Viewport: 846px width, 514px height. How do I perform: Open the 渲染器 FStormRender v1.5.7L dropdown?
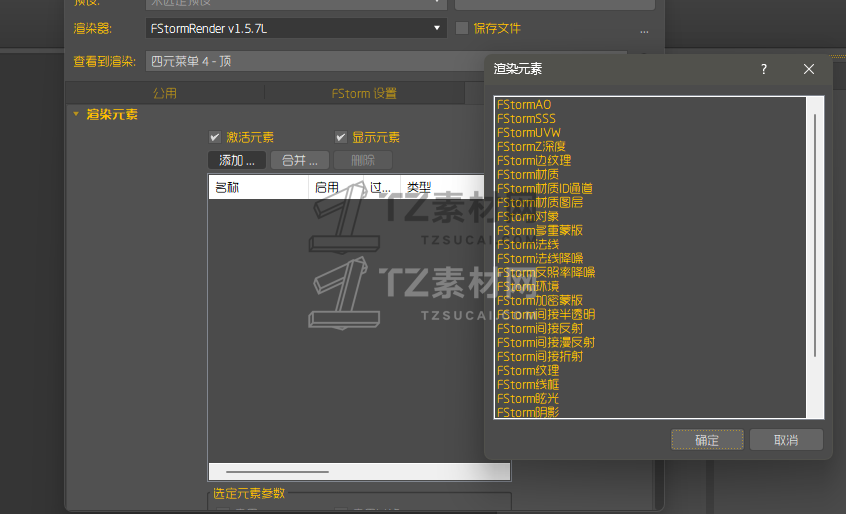click(x=296, y=29)
